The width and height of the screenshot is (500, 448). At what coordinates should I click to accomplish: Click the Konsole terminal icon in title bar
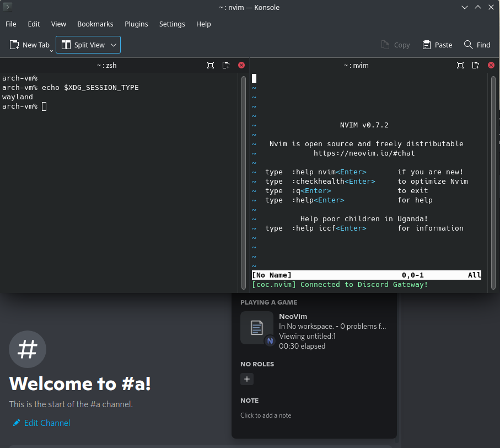coord(7,7)
